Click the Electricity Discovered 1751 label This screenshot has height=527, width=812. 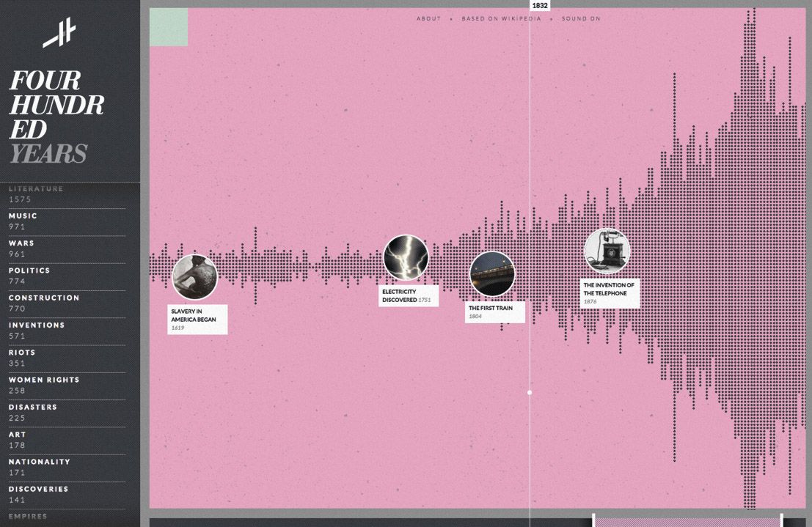point(406,295)
